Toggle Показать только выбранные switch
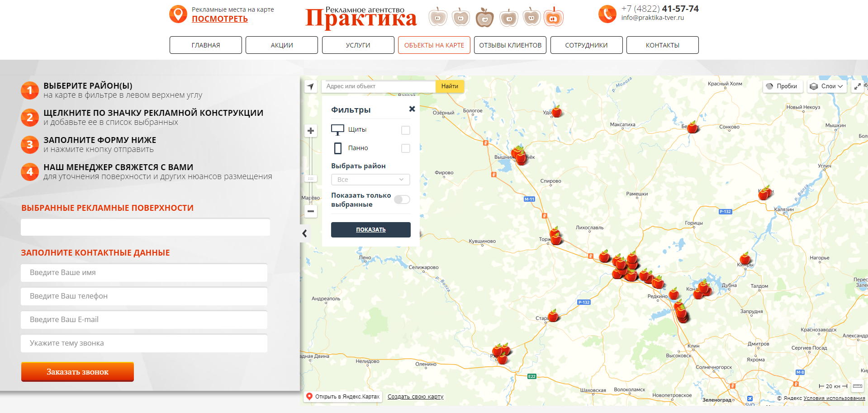Viewport: 868px width, 413px height. click(401, 199)
